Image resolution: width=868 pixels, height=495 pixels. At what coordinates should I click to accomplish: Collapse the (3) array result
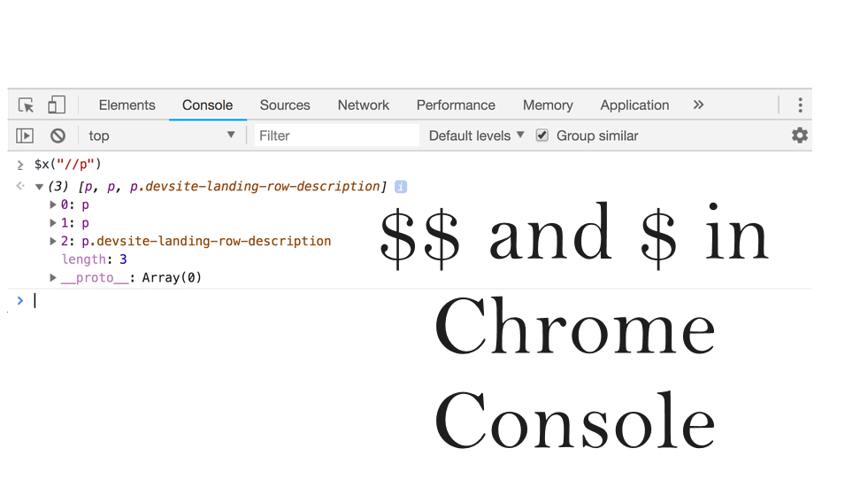[x=39, y=187]
